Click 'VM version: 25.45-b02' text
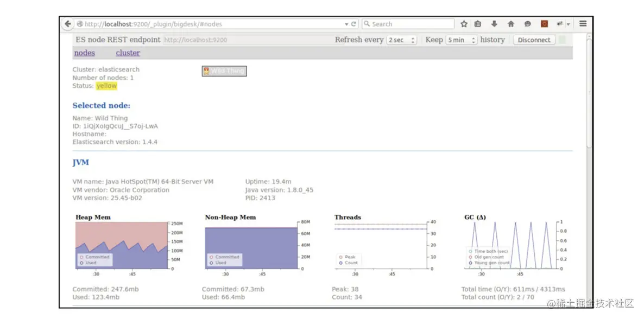 click(x=107, y=198)
